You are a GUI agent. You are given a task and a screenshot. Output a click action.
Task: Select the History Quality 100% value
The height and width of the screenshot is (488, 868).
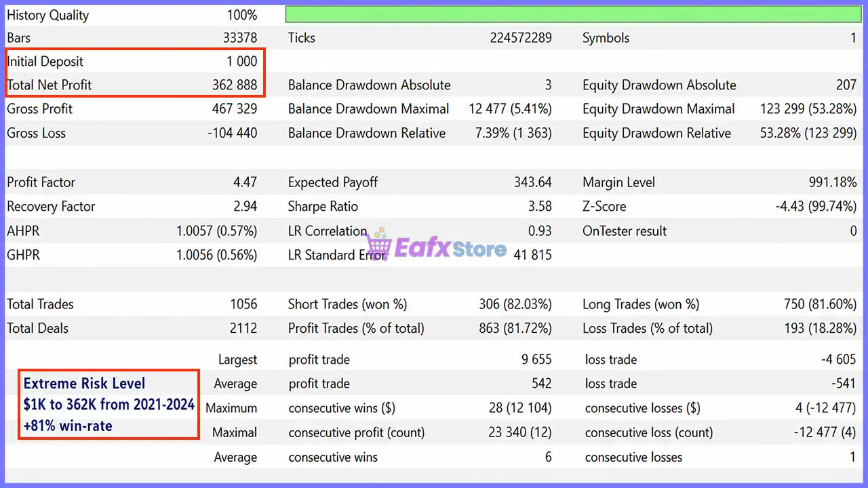tap(242, 15)
